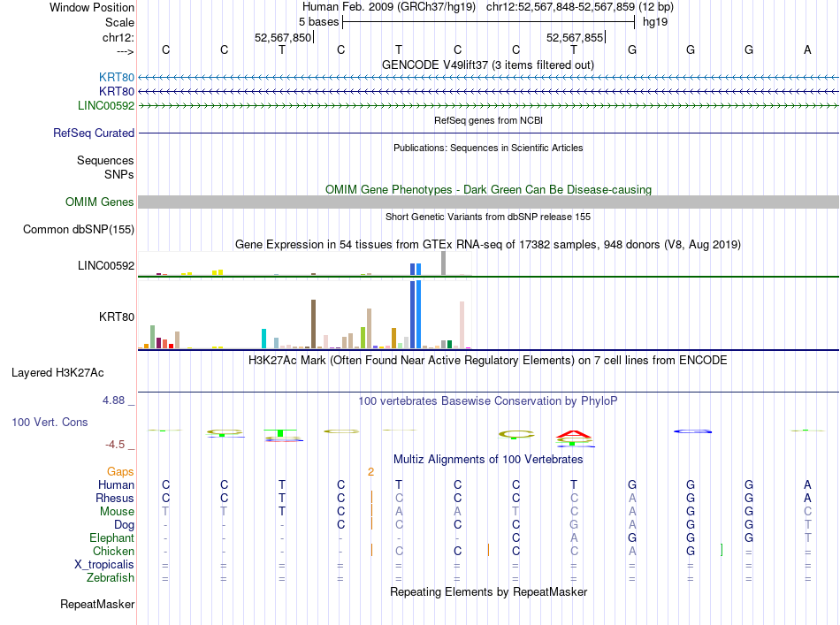Select the light-blue KRT80 gene label
840x625 pixels.
pyautogui.click(x=117, y=77)
